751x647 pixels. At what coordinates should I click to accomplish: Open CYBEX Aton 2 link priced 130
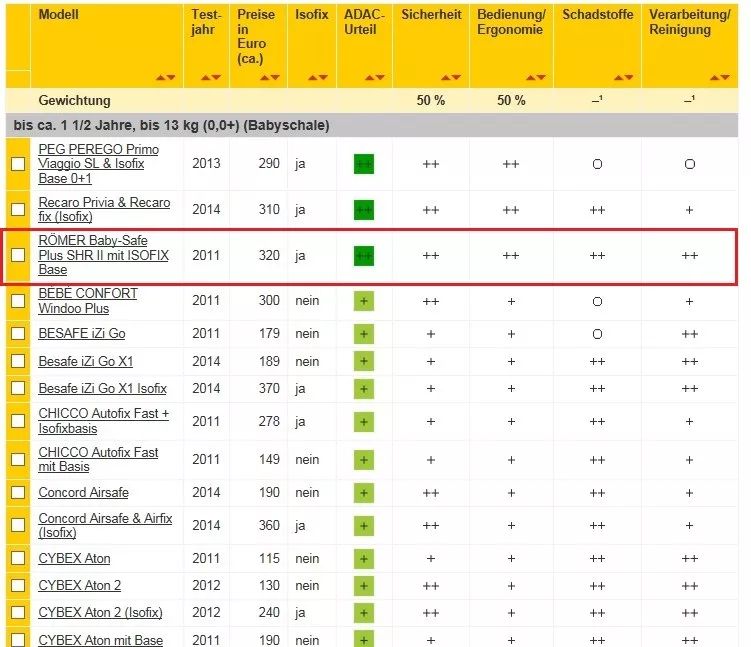(80, 585)
